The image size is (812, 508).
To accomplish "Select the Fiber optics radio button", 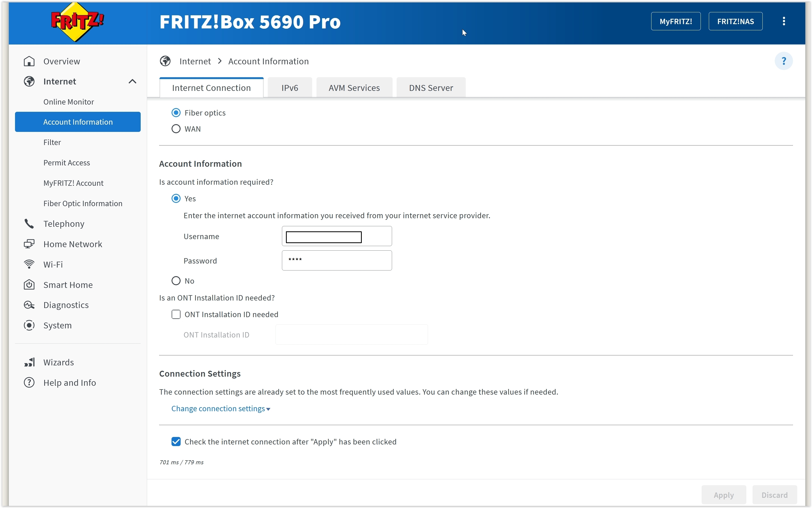I will 176,113.
